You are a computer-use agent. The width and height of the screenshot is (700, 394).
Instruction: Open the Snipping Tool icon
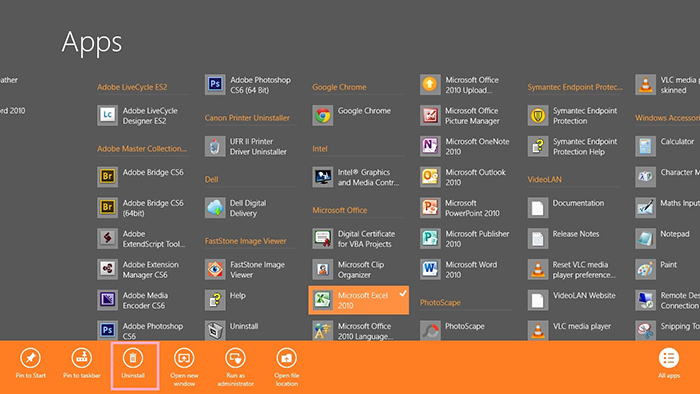coord(646,330)
